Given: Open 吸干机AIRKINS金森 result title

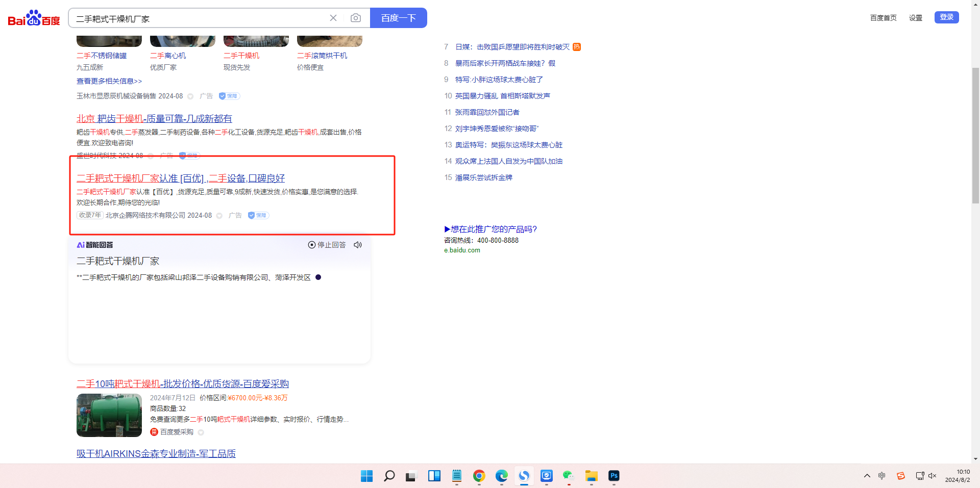Looking at the screenshot, I should [x=156, y=453].
